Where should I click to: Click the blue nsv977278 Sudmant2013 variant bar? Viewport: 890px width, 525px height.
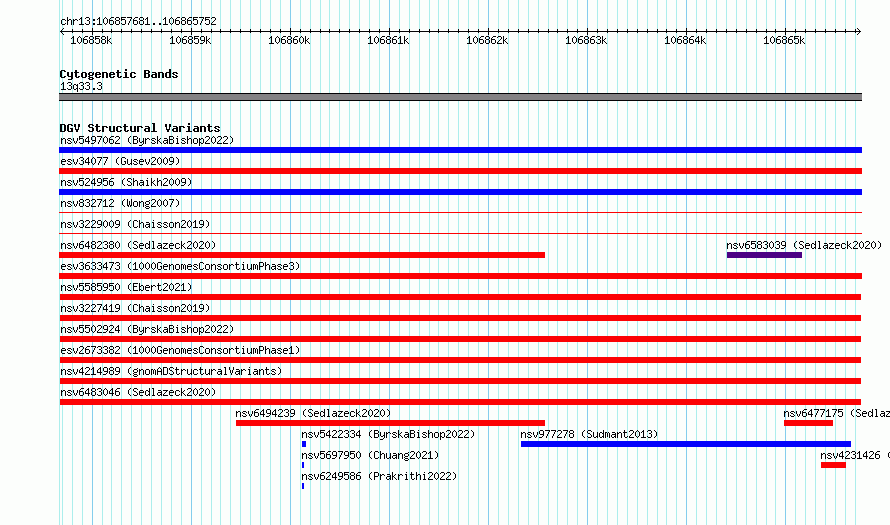[686, 444]
